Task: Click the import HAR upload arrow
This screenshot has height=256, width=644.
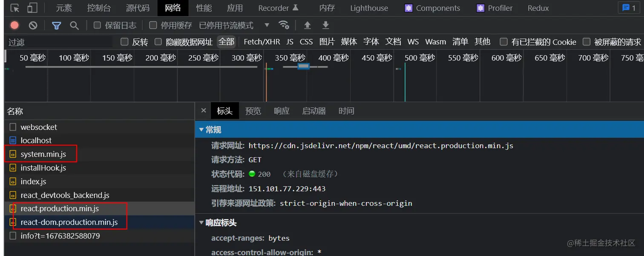Action: pyautogui.click(x=307, y=26)
